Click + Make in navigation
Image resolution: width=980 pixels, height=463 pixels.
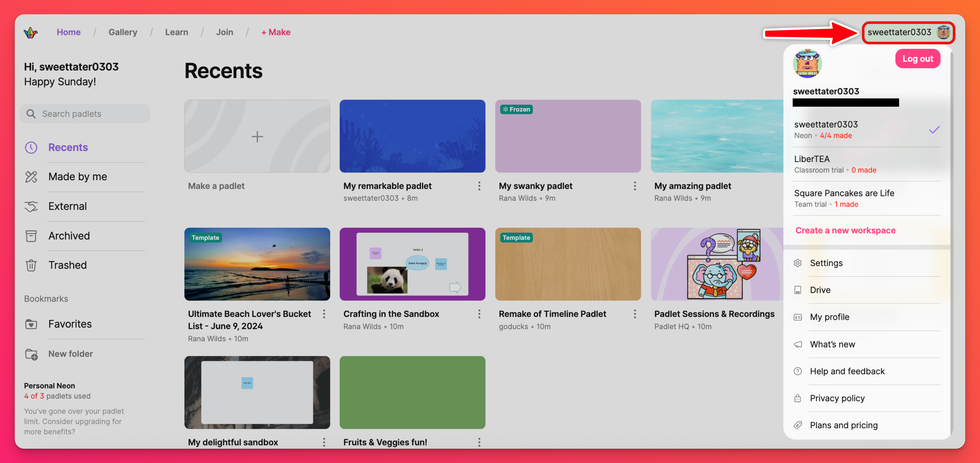point(276,32)
